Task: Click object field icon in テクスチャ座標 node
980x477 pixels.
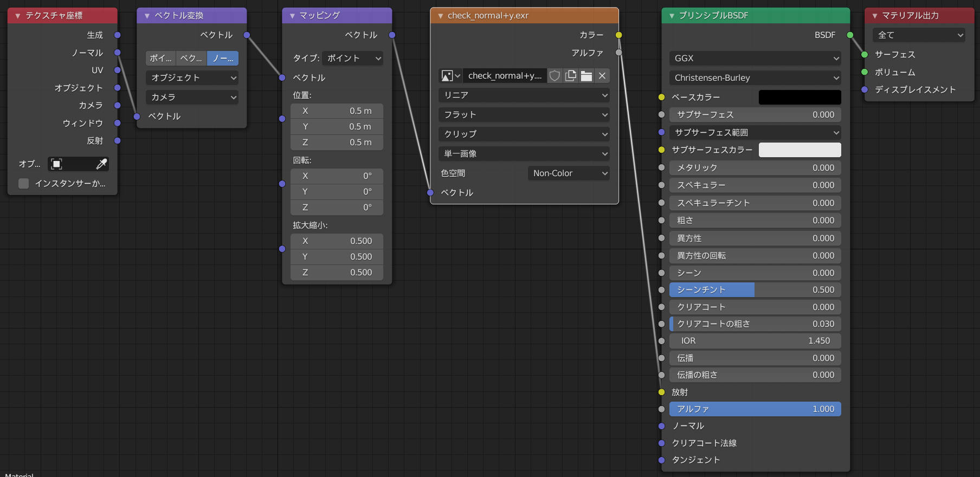Action: 56,164
